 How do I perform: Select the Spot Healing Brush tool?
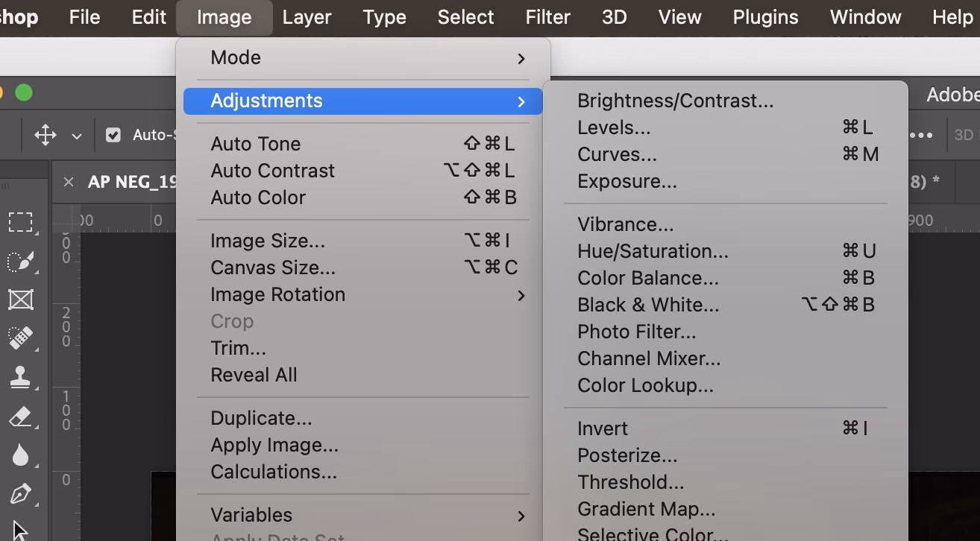click(x=19, y=339)
